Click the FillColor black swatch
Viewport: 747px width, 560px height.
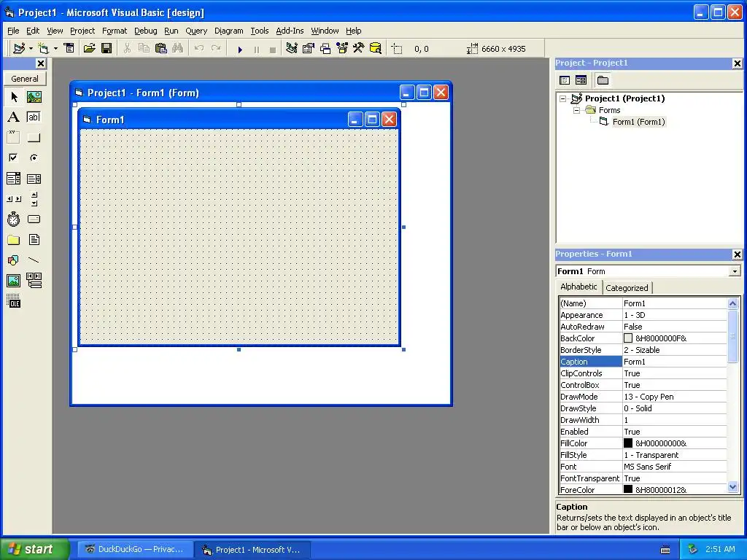(x=628, y=443)
